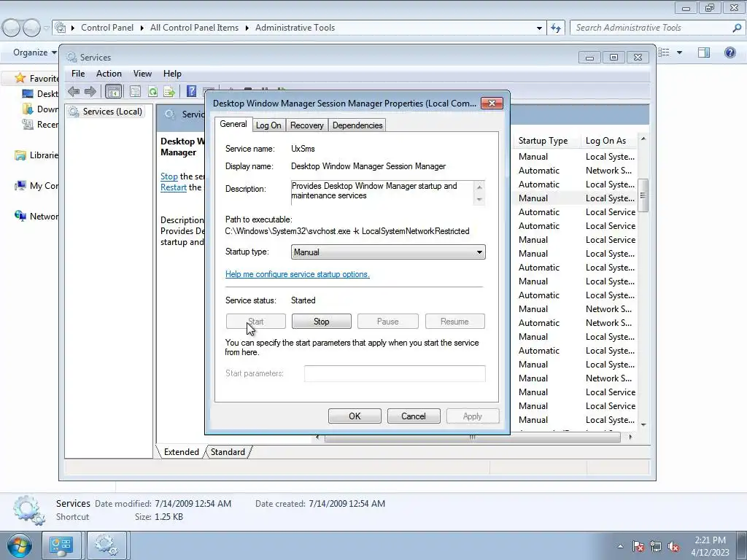Toggle the preview pane icon in Explorer
747x560 pixels.
(x=704, y=52)
